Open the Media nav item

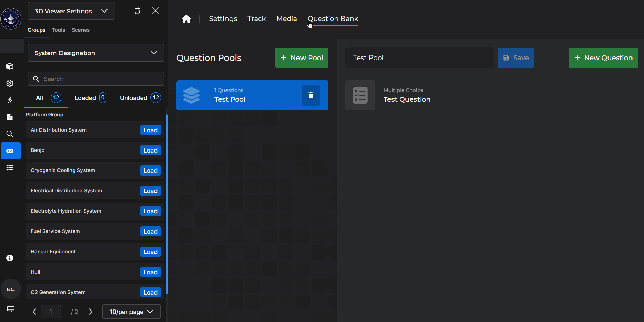click(287, 19)
